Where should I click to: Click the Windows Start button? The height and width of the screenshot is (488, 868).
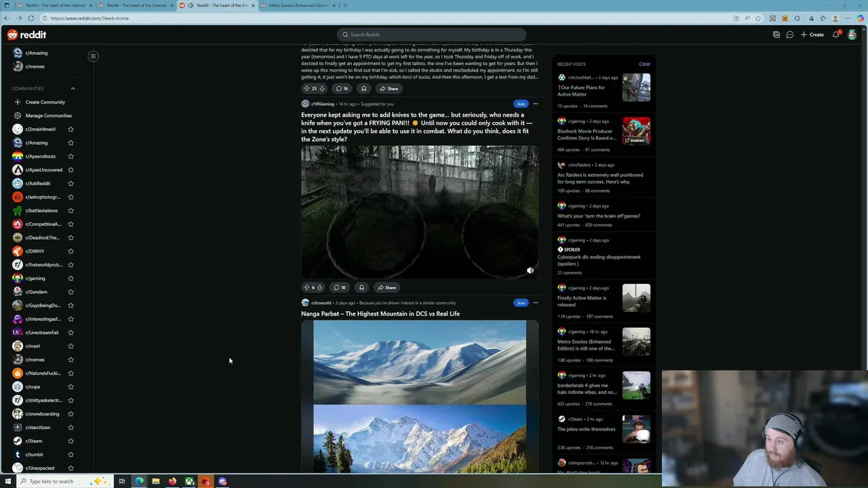(x=8, y=481)
